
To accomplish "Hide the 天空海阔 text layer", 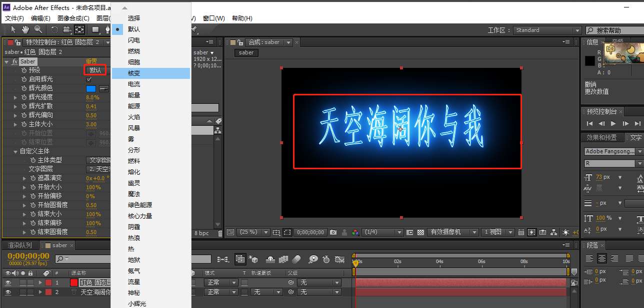I will coord(7,292).
